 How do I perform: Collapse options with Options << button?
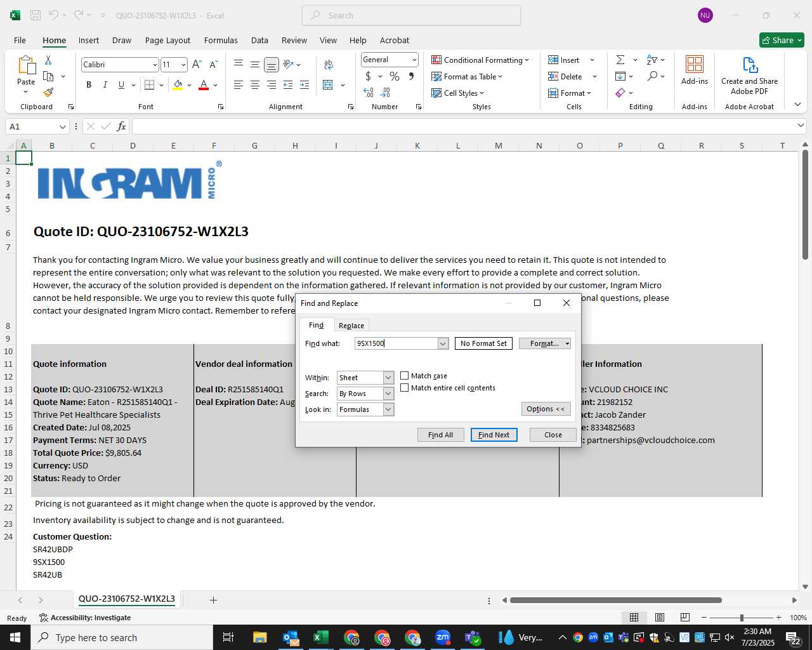(546, 409)
